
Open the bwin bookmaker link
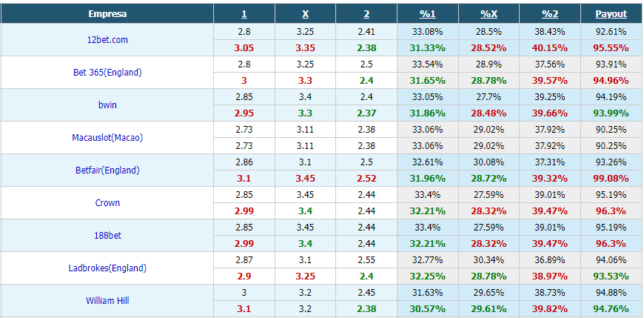[107, 105]
